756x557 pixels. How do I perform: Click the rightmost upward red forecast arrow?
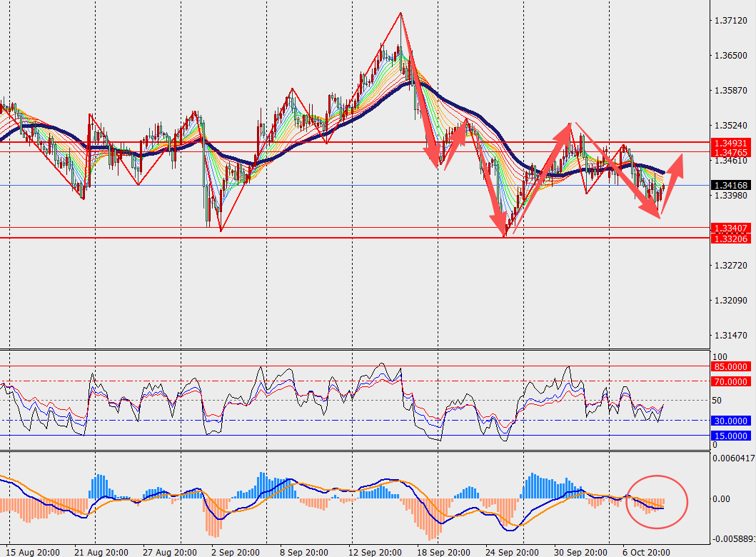pyautogui.click(x=673, y=180)
